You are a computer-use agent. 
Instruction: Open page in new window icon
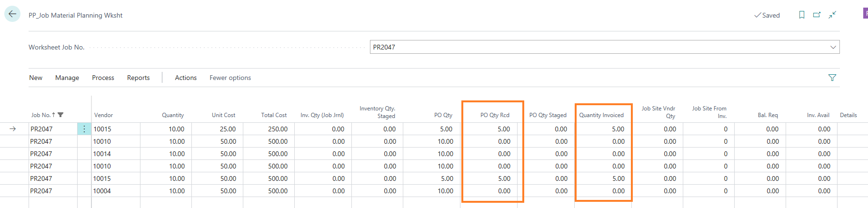[817, 15]
